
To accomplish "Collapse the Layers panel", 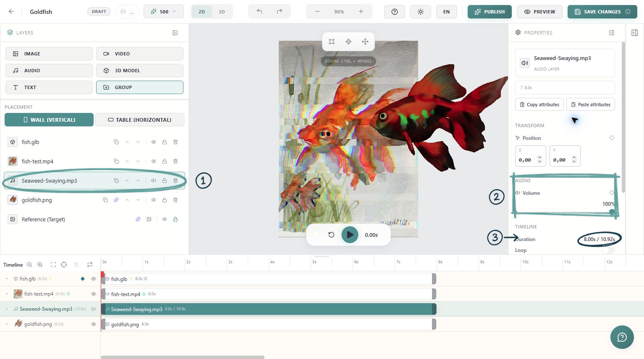I will pyautogui.click(x=175, y=33).
